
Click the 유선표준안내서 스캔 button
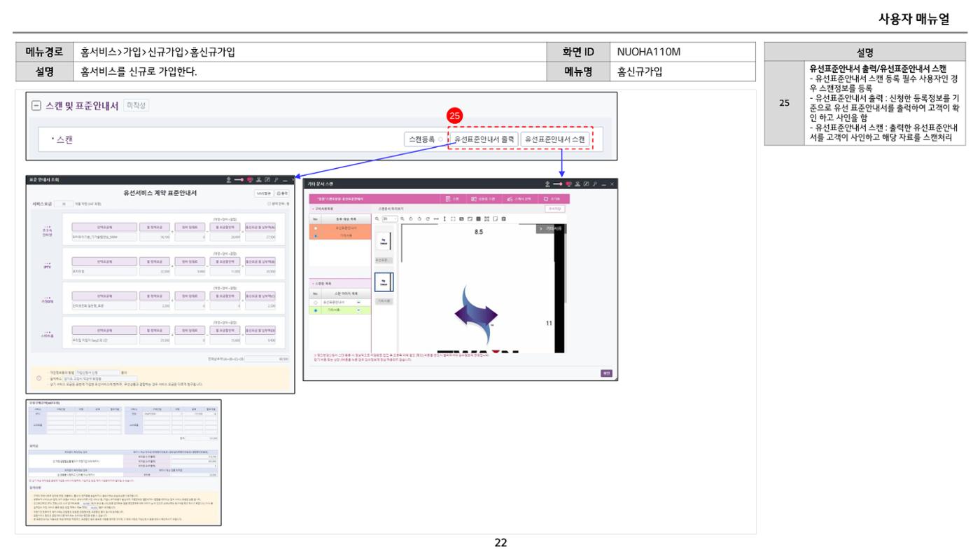tap(555, 139)
